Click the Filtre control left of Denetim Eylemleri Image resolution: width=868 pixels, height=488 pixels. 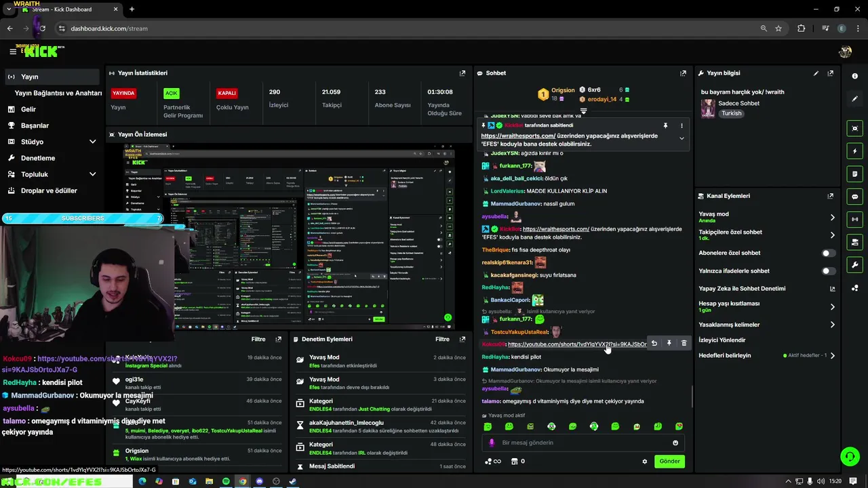258,339
